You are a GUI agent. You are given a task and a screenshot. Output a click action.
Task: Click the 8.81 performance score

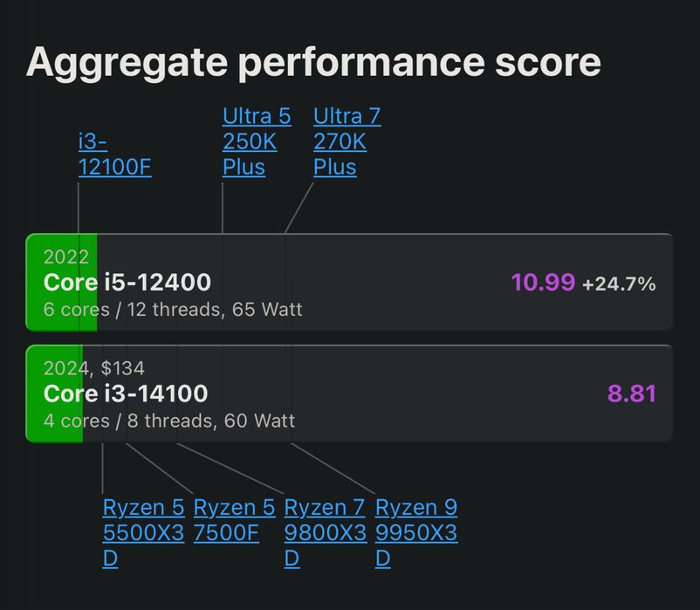[632, 394]
